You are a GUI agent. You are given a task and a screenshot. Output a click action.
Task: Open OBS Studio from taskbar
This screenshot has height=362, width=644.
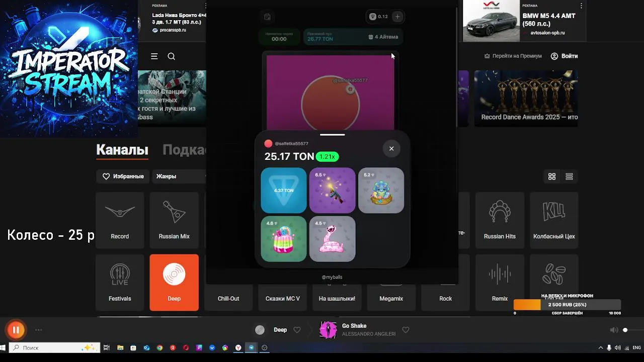coord(264,347)
